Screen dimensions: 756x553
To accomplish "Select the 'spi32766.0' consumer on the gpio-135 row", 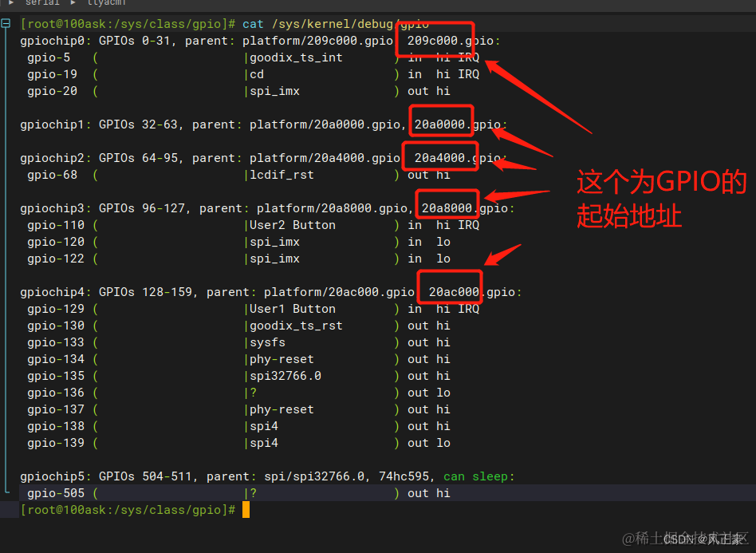I will pyautogui.click(x=285, y=376).
